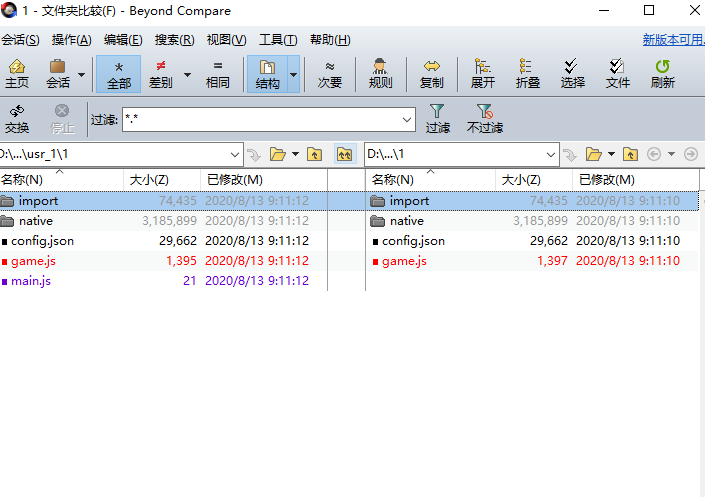
Task: Apply the Filter (过滤) funnel icon
Action: 437,119
